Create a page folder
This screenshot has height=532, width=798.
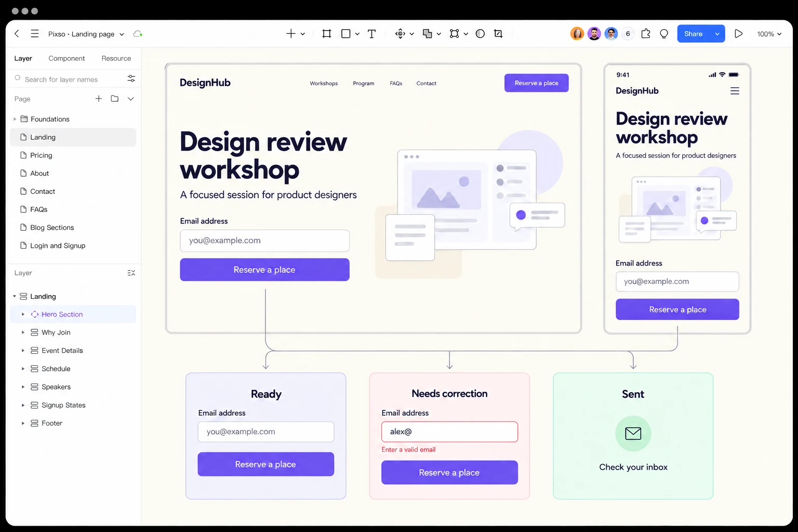point(115,99)
